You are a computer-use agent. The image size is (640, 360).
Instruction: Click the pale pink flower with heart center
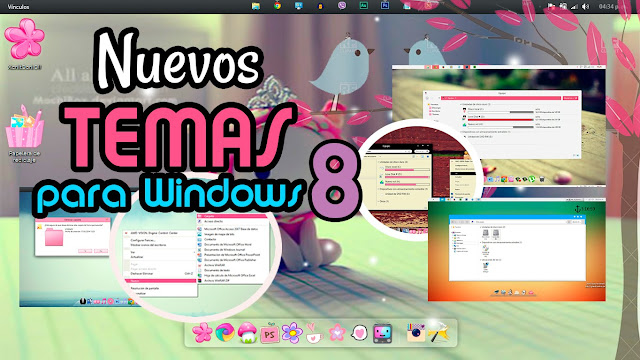[337, 333]
